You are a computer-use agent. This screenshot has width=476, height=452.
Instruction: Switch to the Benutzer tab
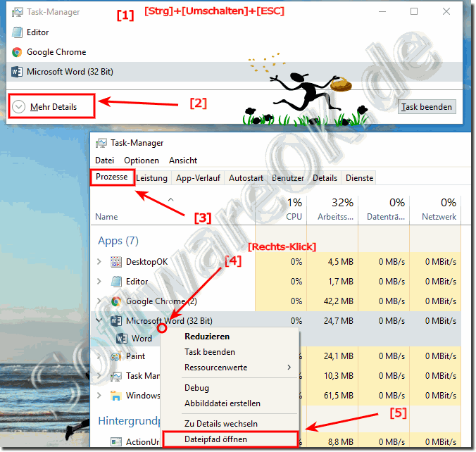(288, 178)
